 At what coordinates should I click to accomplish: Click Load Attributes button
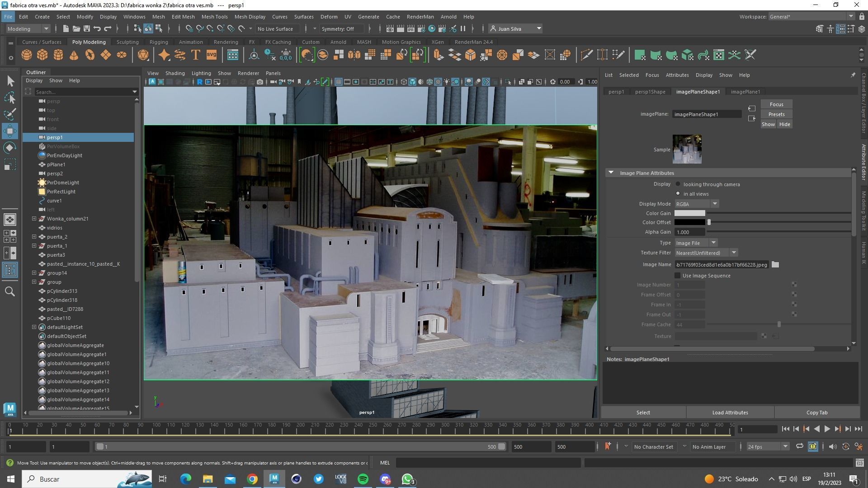coord(730,413)
